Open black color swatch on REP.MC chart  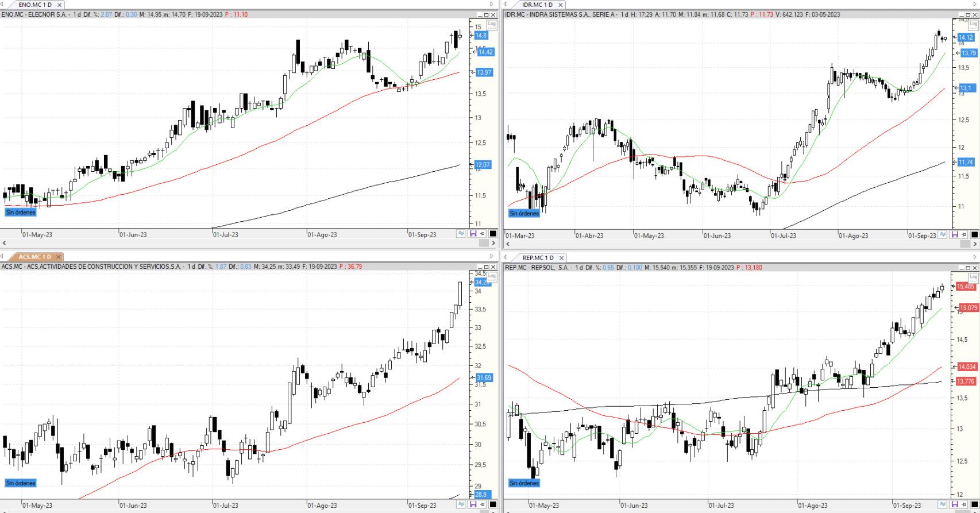coord(974,504)
